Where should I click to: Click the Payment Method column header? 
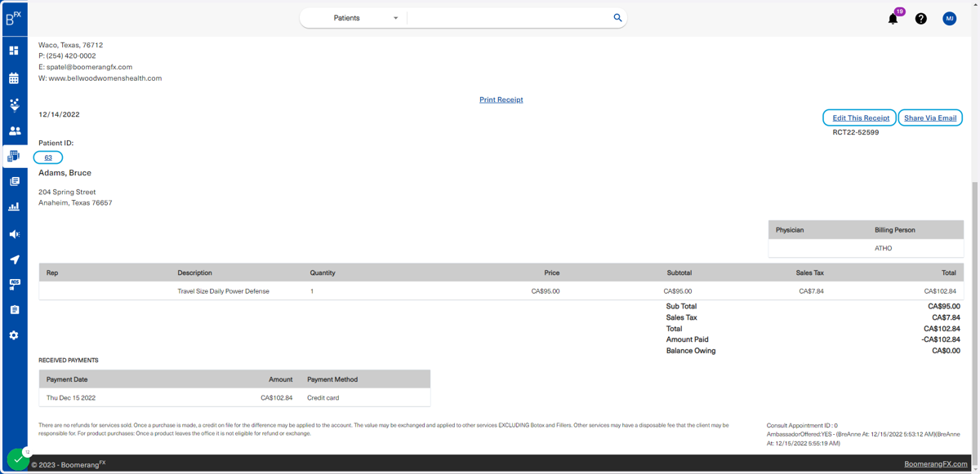[332, 379]
